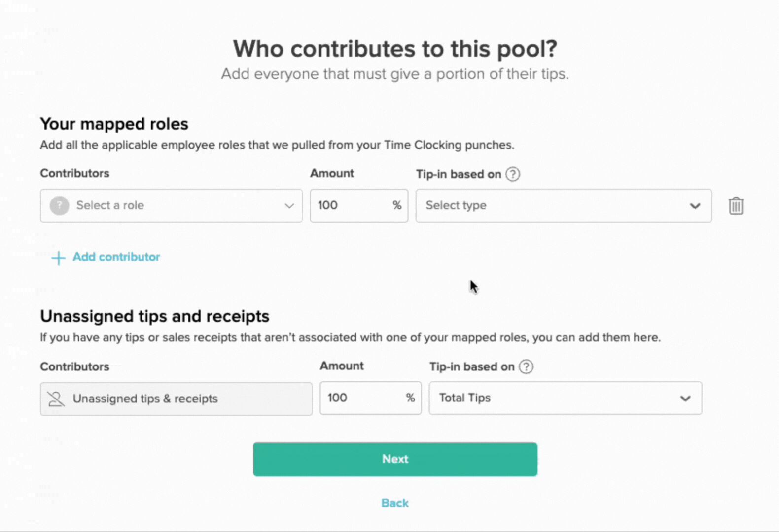
Task: Open the Select type dropdown
Action: pyautogui.click(x=564, y=205)
